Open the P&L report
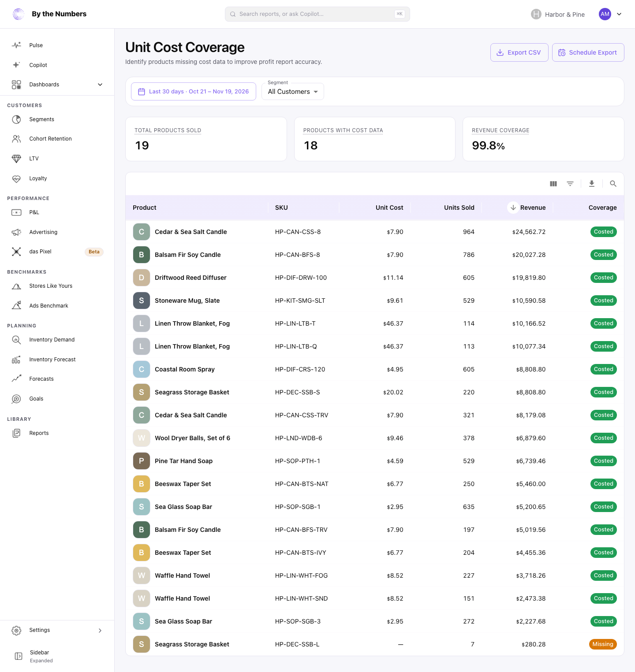 pyautogui.click(x=57, y=212)
